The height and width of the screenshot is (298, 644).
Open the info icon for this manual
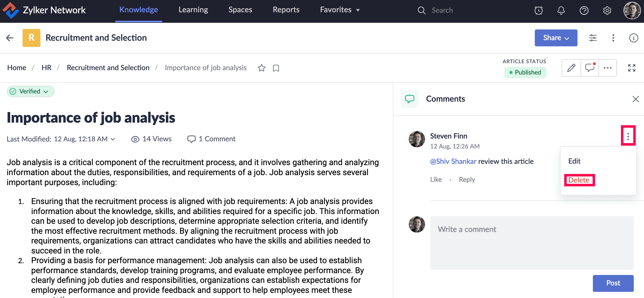[633, 38]
